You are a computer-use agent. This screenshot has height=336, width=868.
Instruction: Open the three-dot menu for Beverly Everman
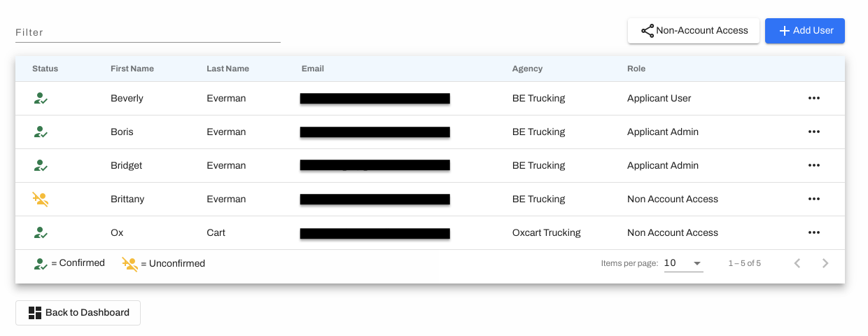tap(813, 98)
